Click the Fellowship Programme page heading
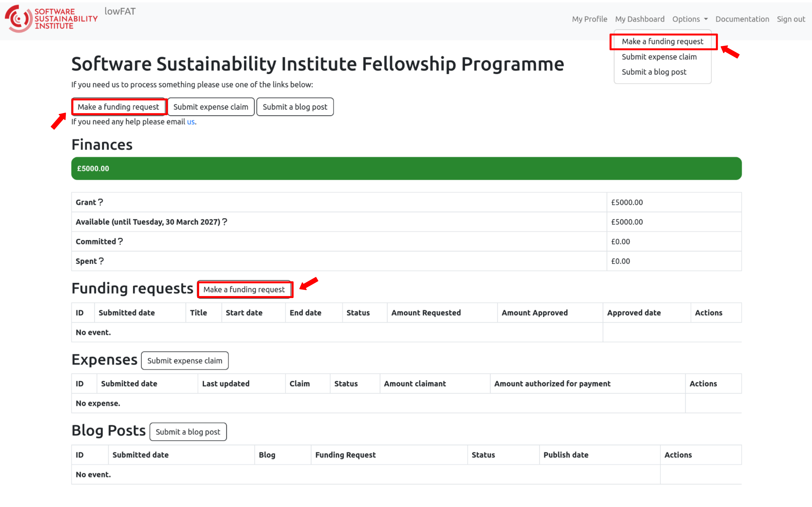The width and height of the screenshot is (812, 507). 318,64
